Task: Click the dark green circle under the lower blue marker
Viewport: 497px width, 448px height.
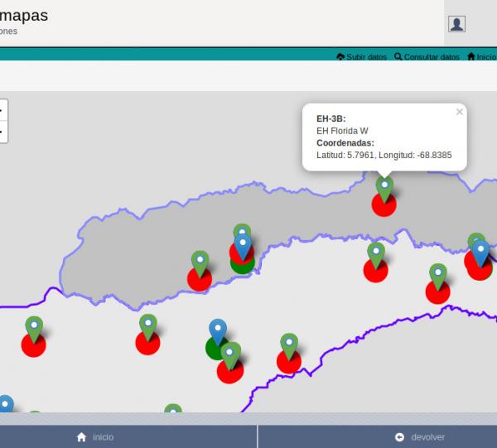Action: (x=214, y=349)
